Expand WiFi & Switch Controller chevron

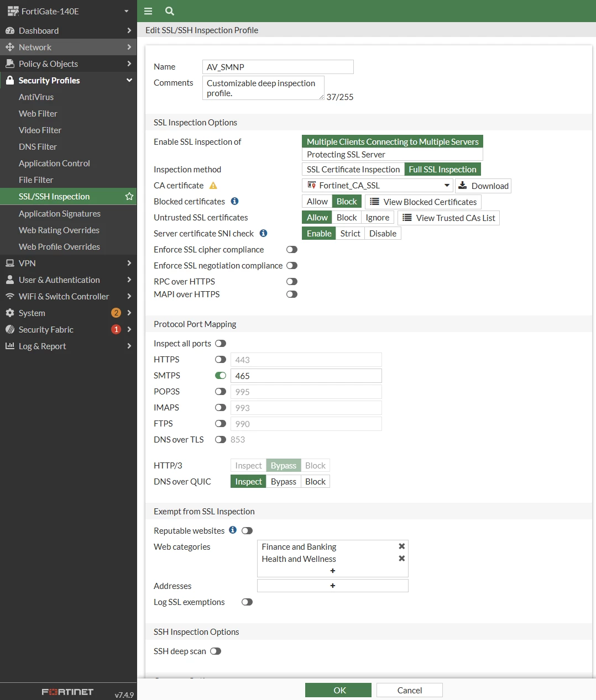pyautogui.click(x=129, y=296)
